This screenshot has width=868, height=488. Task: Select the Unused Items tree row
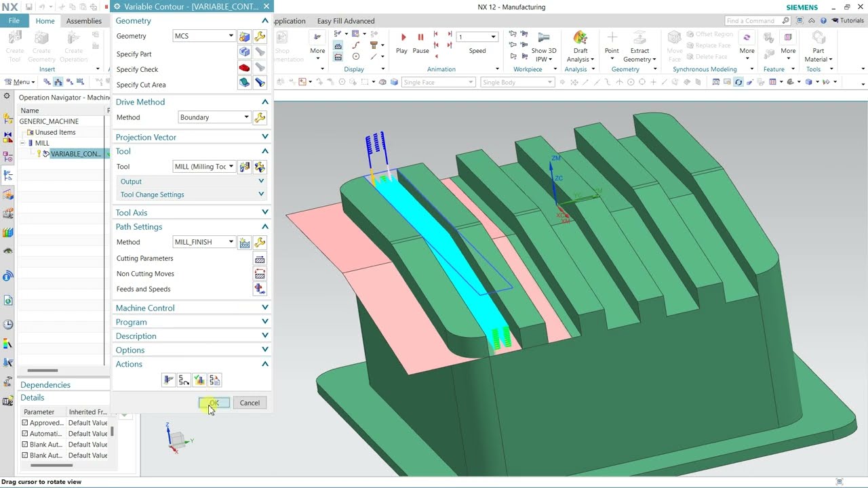(56, 132)
